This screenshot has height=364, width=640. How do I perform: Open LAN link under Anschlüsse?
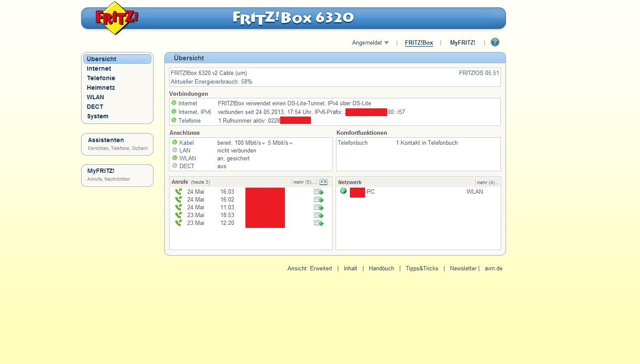coord(185,150)
